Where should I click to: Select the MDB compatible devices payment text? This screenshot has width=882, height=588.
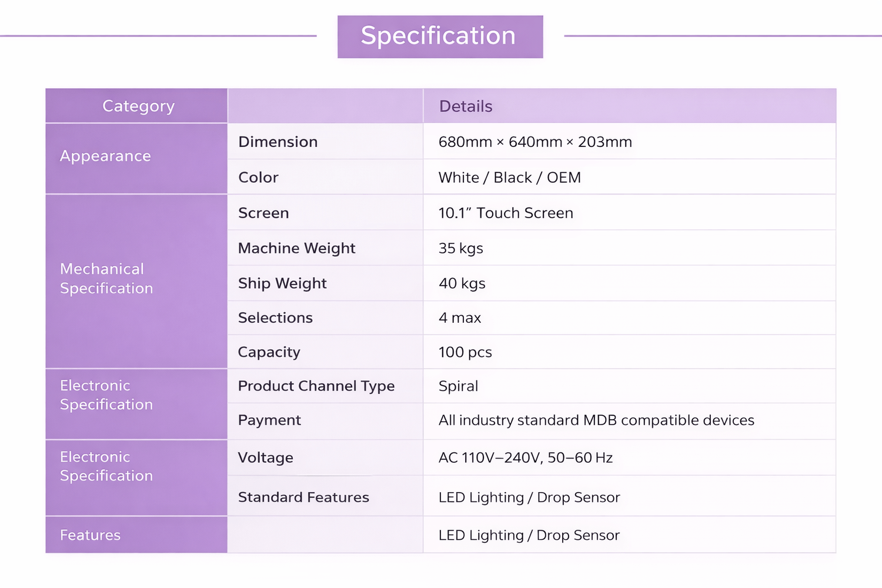click(x=596, y=420)
